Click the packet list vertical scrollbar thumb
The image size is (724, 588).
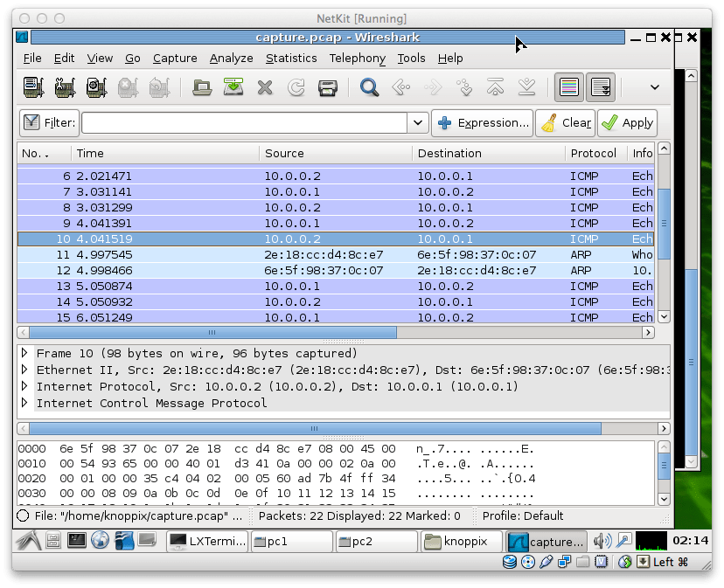(664, 224)
